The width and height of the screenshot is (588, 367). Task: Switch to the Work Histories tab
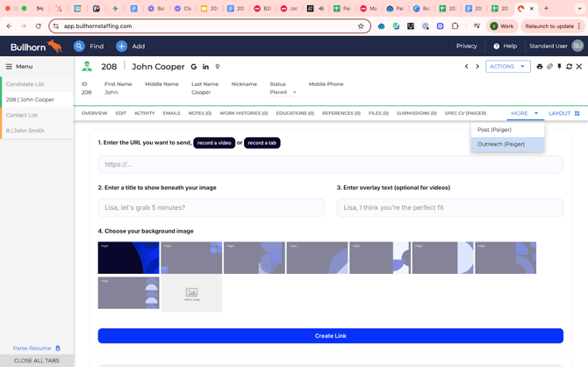pos(243,113)
